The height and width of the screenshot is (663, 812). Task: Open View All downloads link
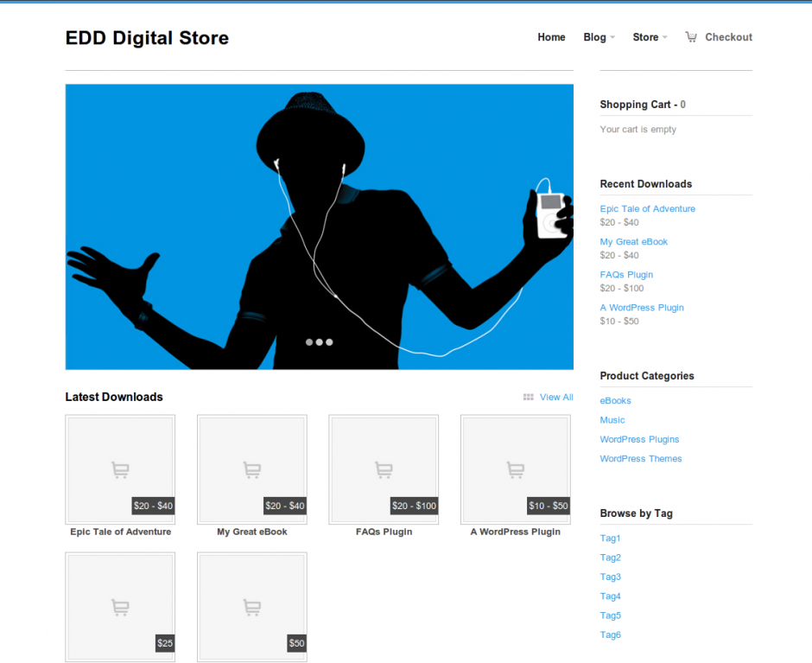pyautogui.click(x=556, y=397)
